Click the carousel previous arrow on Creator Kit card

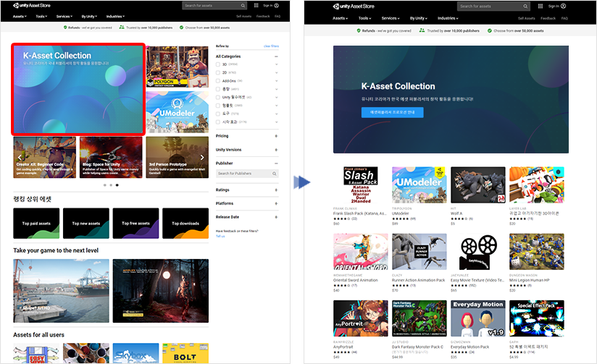click(20, 157)
